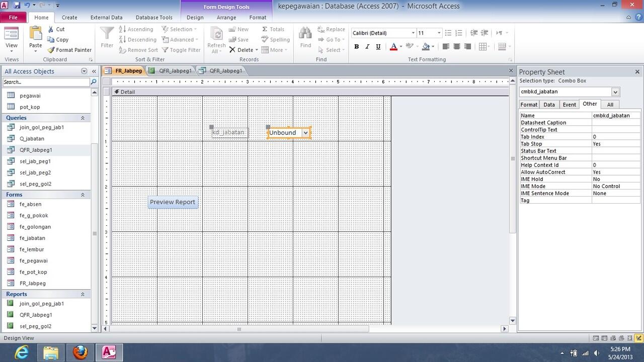Align text right
This screenshot has width=644, height=362.
pyautogui.click(x=468, y=47)
